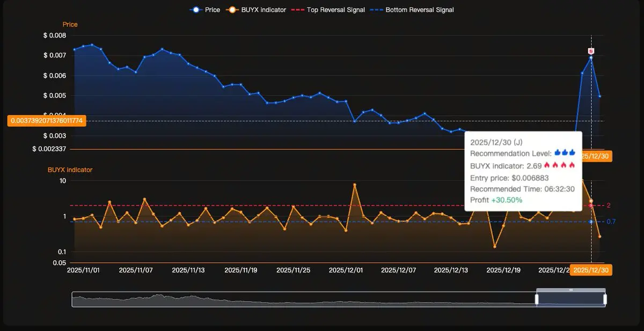The width and height of the screenshot is (644, 331).
Task: Click the red 2 threshold label at right
Action: coord(609,205)
